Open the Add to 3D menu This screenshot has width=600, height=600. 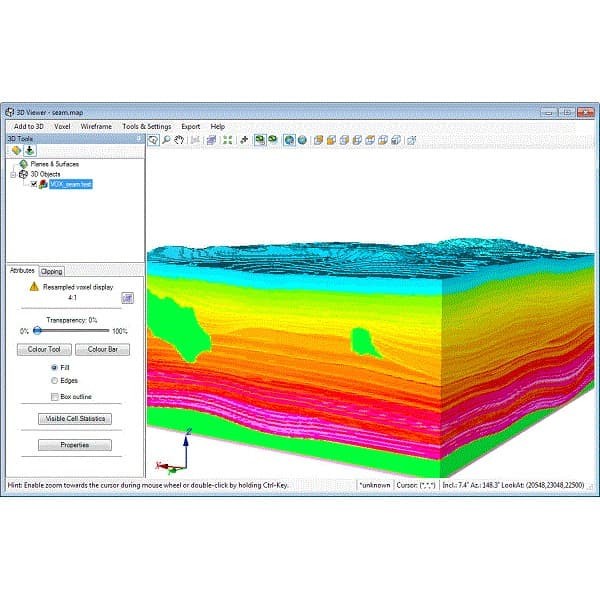pos(28,127)
